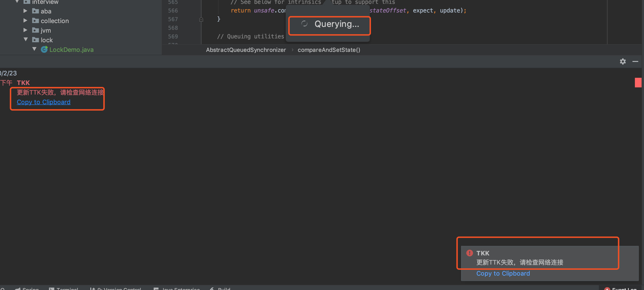This screenshot has width=644, height=290.
Task: Select the jvm folder icon
Action: 36,30
